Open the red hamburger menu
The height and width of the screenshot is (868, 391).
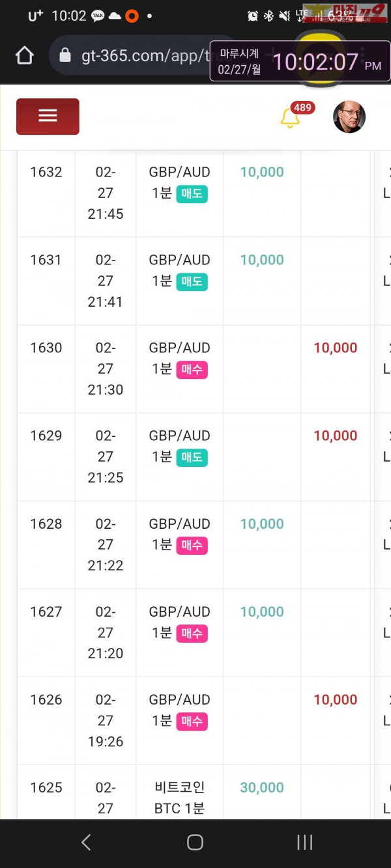(48, 117)
